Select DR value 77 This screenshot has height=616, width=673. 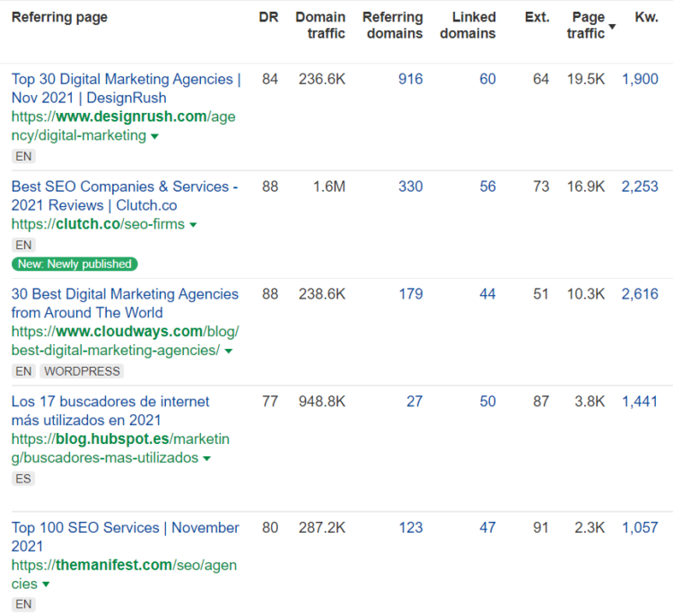pos(270,402)
